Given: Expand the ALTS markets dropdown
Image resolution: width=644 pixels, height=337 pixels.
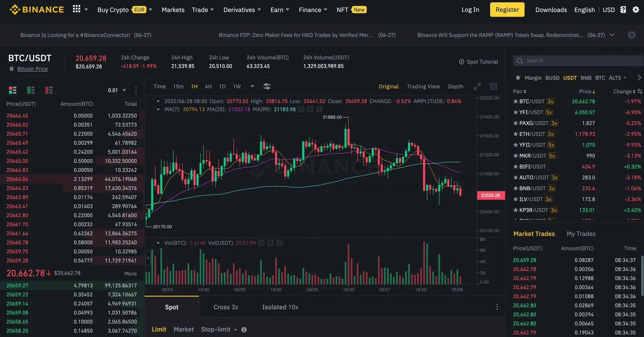Looking at the screenshot, I should [617, 78].
